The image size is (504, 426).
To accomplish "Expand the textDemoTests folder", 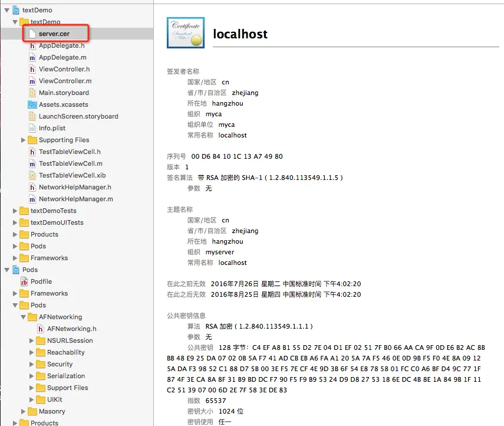I will click(x=15, y=211).
